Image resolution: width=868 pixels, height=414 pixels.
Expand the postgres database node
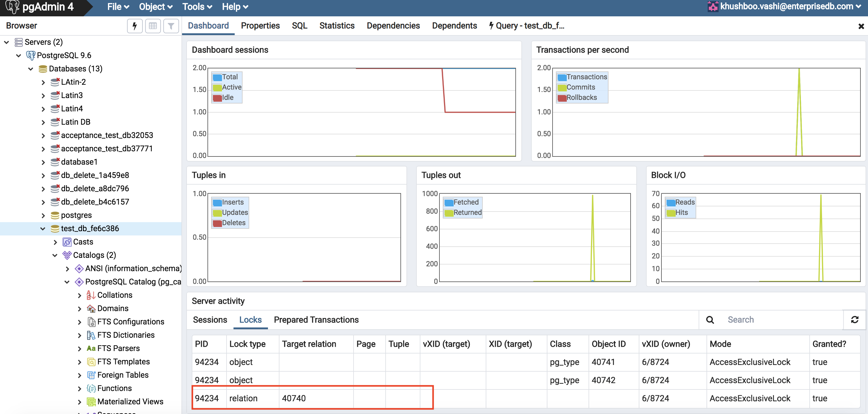point(43,215)
